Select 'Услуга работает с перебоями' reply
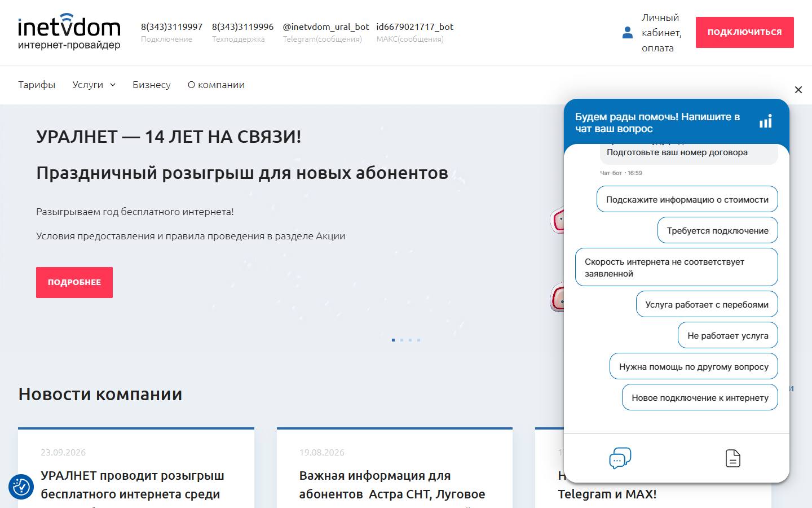Viewport: 812px width, 508px height. [x=707, y=304]
